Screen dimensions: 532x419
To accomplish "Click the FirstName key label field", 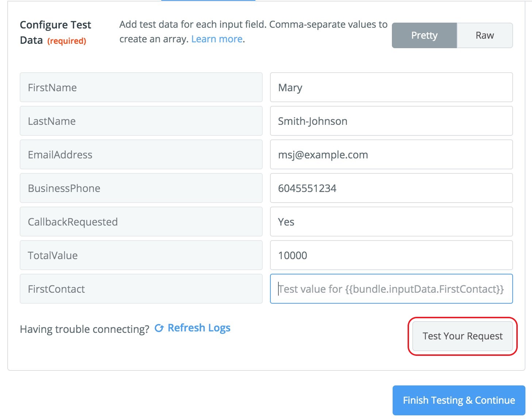I will coord(141,88).
